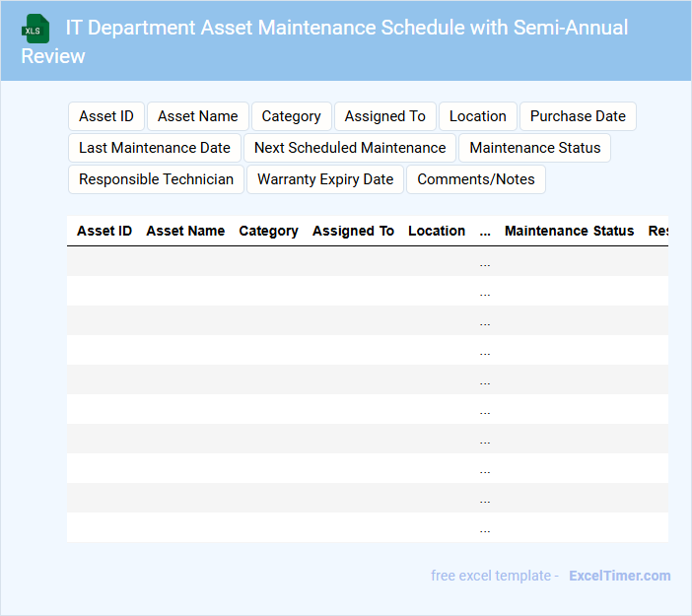
Task: Click the Comments/Notes tag
Action: pos(476,179)
